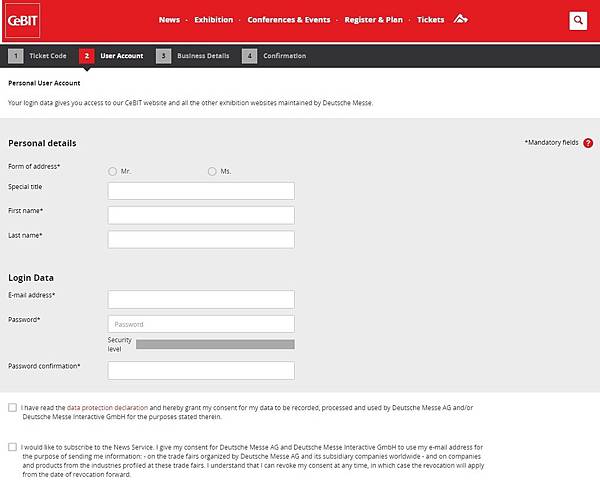
Task: Click the Personal details heading
Action: click(42, 143)
